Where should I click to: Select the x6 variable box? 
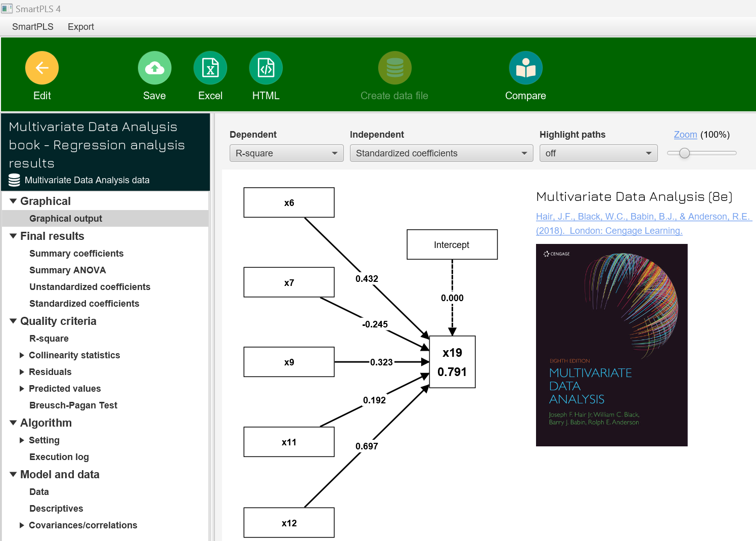(x=289, y=202)
